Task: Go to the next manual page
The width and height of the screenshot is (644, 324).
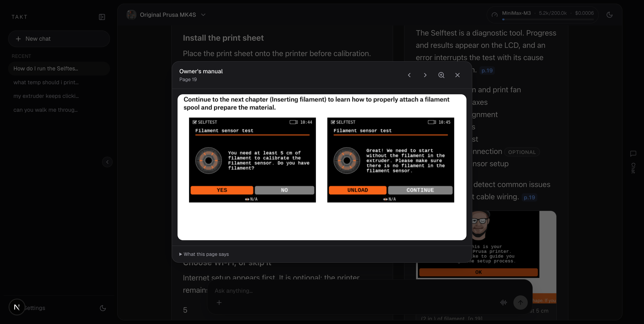Action: (425, 75)
